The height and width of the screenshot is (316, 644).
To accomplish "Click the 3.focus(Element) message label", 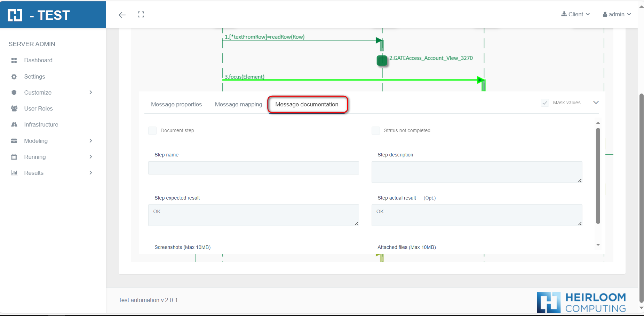I will [x=244, y=77].
